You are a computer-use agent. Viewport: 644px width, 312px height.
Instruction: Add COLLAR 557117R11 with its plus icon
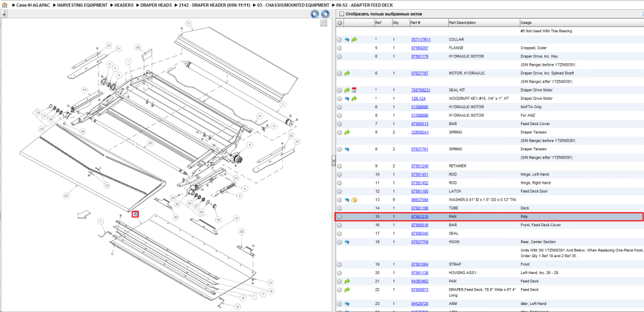[339, 39]
